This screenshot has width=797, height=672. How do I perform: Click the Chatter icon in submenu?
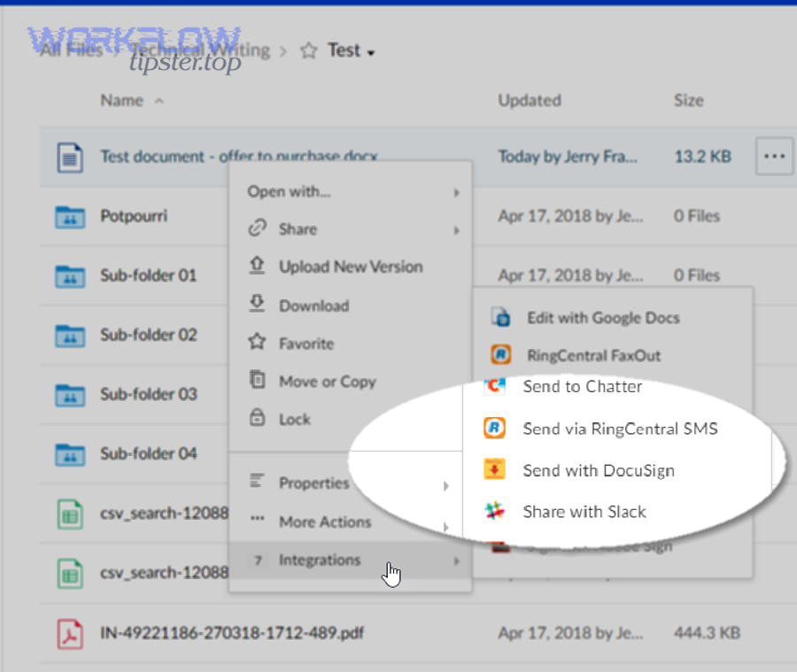(x=494, y=386)
